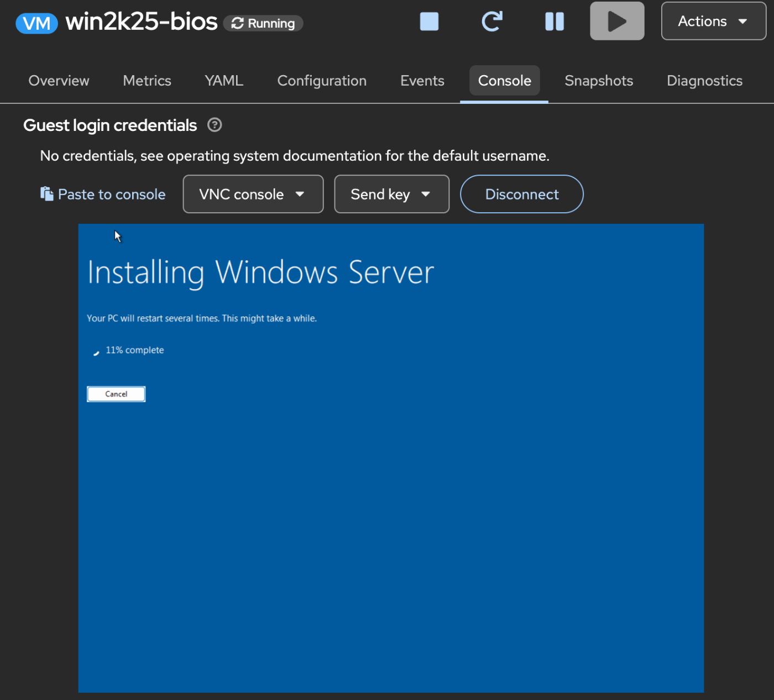774x700 pixels.
Task: Open the Actions dropdown
Action: tap(713, 21)
